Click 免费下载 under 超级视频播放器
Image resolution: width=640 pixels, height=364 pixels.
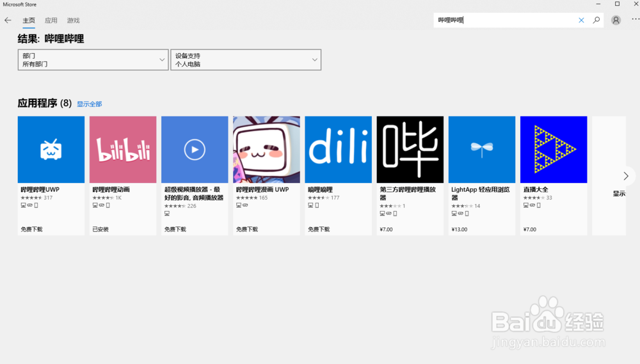pyautogui.click(x=175, y=229)
